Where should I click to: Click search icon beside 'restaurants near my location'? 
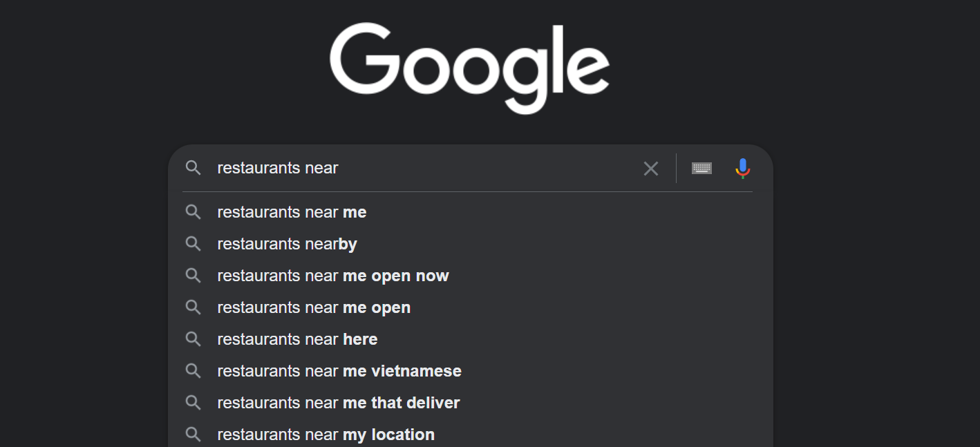click(x=194, y=435)
